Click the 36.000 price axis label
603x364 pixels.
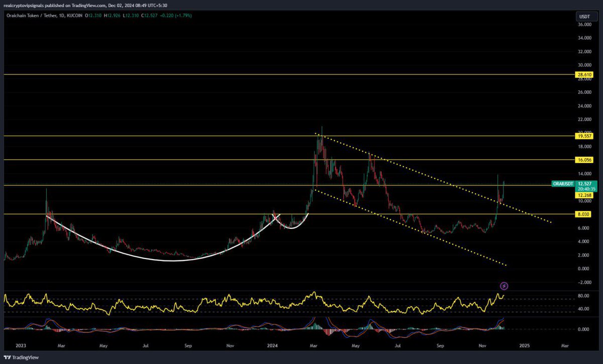(x=584, y=25)
